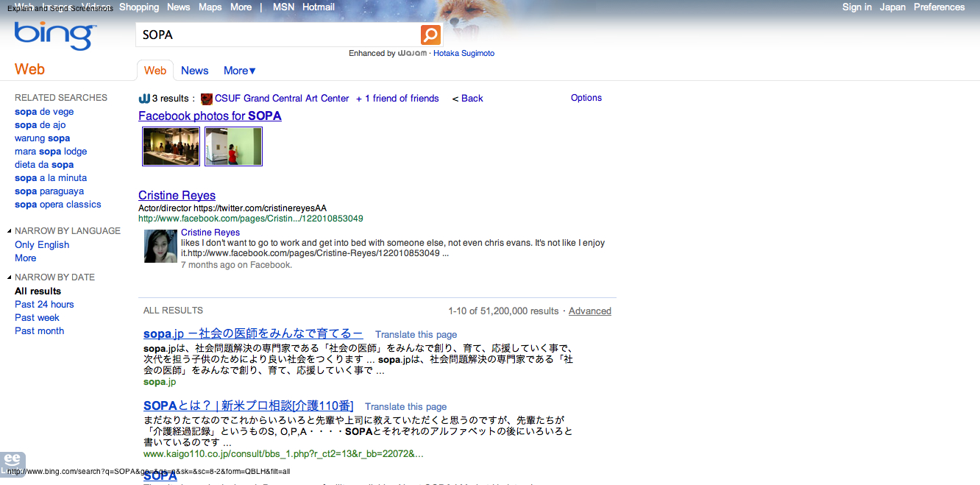980x485 pixels.
Task: Search related term dieta da sopa
Action: pyautogui.click(x=44, y=165)
